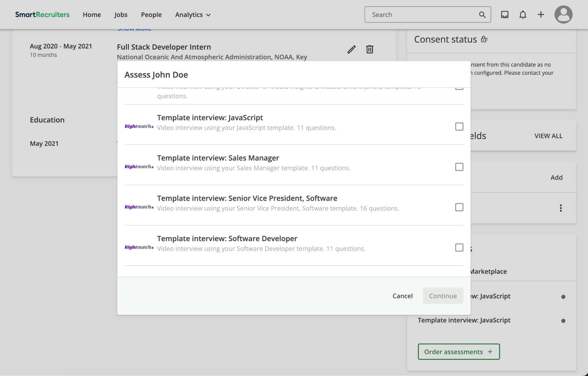Image resolution: width=588 pixels, height=376 pixels.
Task: Go to Home tab
Action: click(x=92, y=15)
